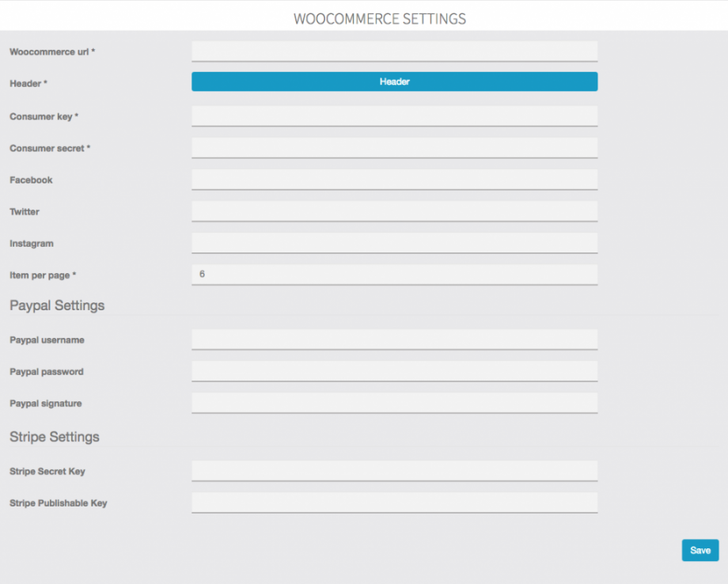Screen dimensions: 728x584
Task: Click the WOOCOMMERCE SETTINGS page title
Action: pos(380,18)
